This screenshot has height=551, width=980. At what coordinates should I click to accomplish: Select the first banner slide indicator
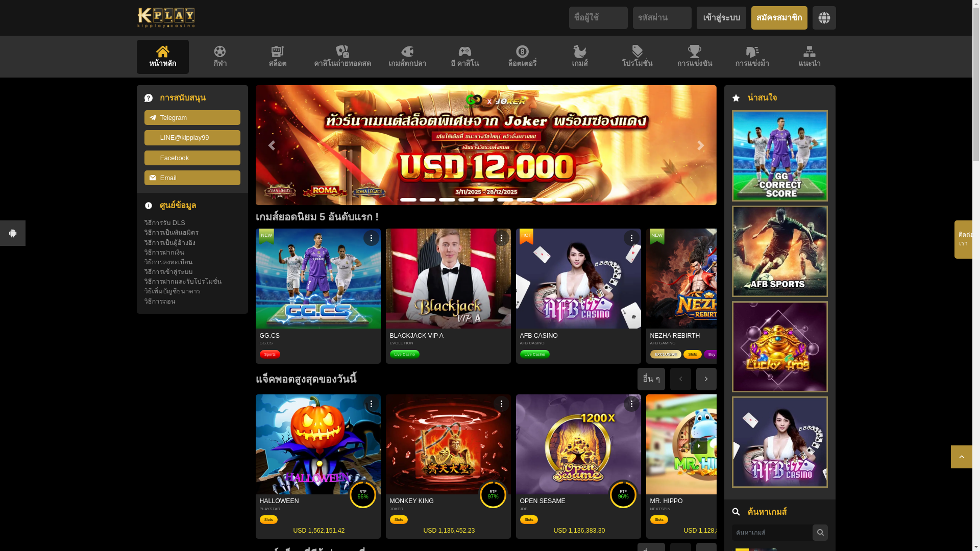tap(408, 199)
